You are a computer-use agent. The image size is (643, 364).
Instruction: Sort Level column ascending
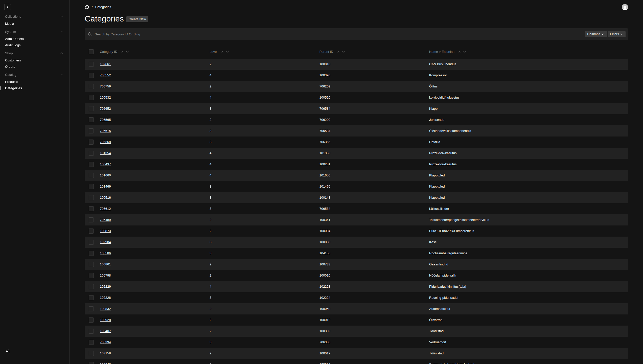click(222, 52)
